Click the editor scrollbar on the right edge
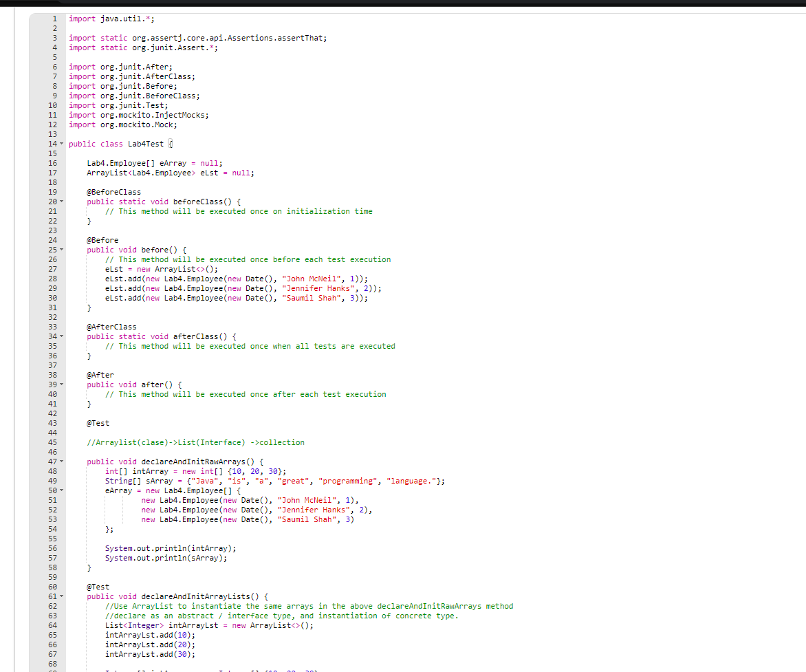This screenshot has height=672, width=806. click(x=802, y=275)
